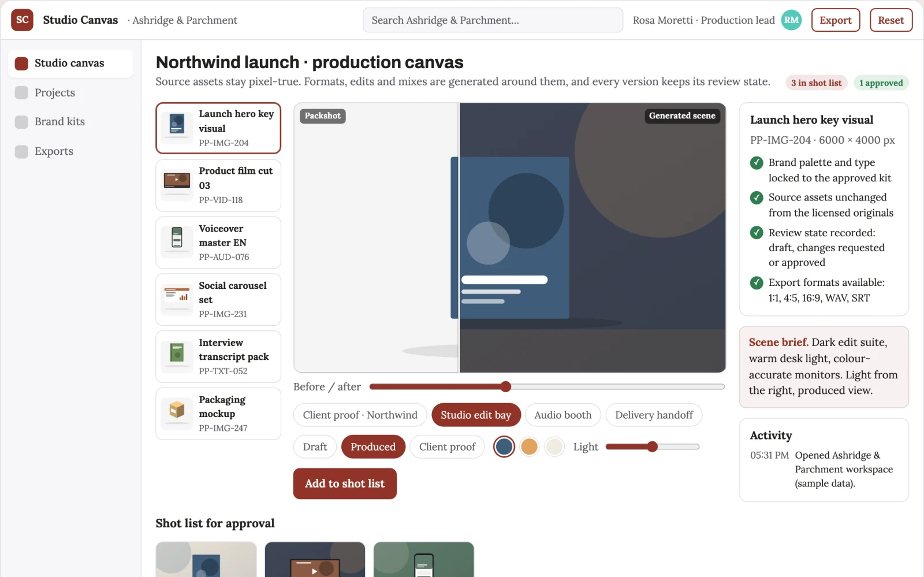This screenshot has width=924, height=577.
Task: Click the Search Ashridge & Parchment field
Action: point(493,20)
